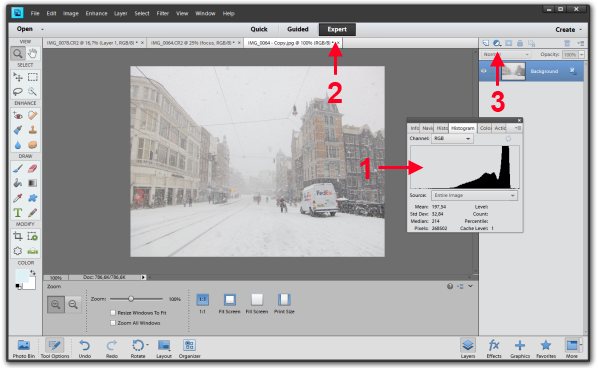Viewport: 598px width, 368px height.
Task: Click the foreground color swatch
Action: 22,275
